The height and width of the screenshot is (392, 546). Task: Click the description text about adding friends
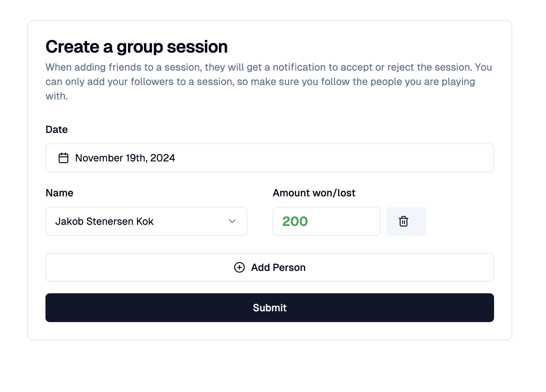[269, 82]
